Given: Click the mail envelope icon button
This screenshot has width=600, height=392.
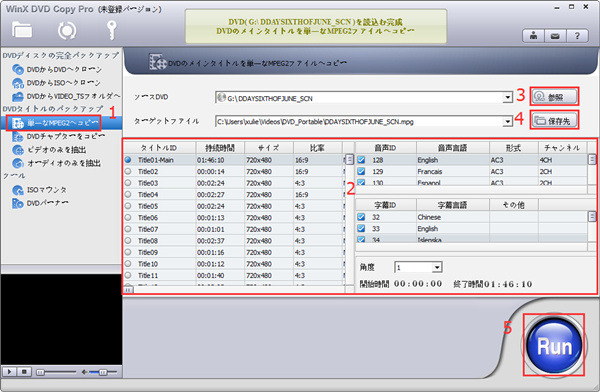Looking at the screenshot, I should (555, 36).
